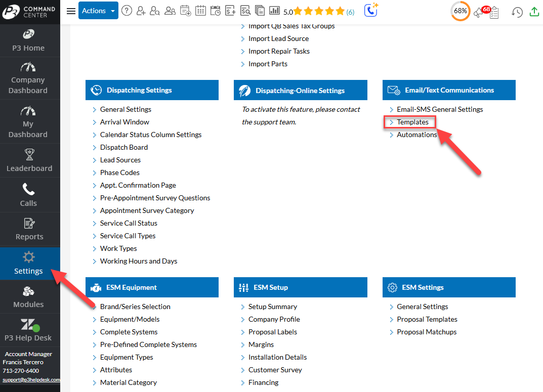The image size is (543, 392).
Task: Click the add appointment calendar icon
Action: [x=185, y=11]
